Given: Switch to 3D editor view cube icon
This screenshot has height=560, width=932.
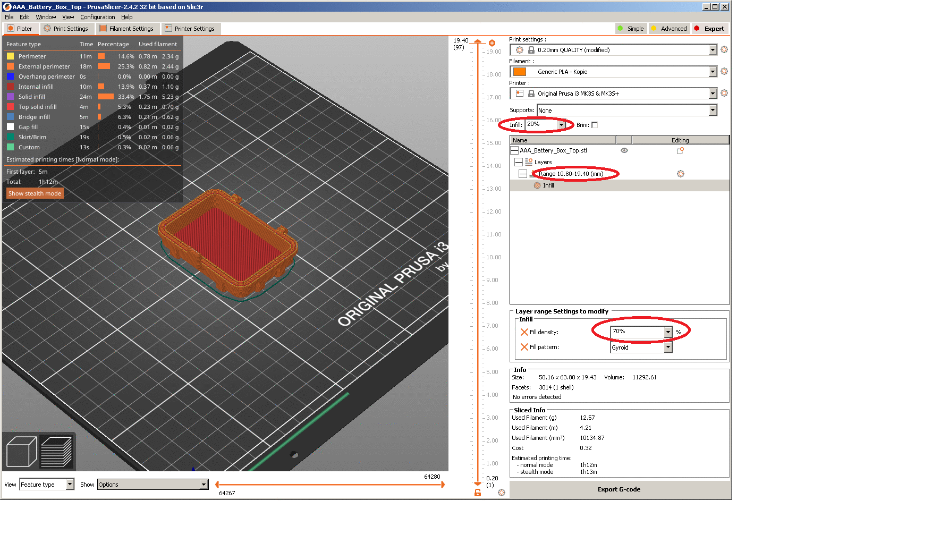Looking at the screenshot, I should pyautogui.click(x=21, y=452).
